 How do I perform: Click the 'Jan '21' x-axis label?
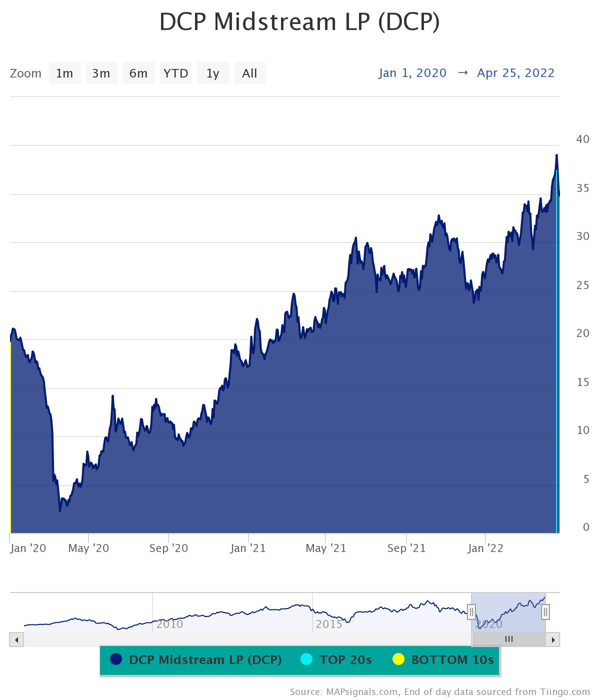(248, 548)
